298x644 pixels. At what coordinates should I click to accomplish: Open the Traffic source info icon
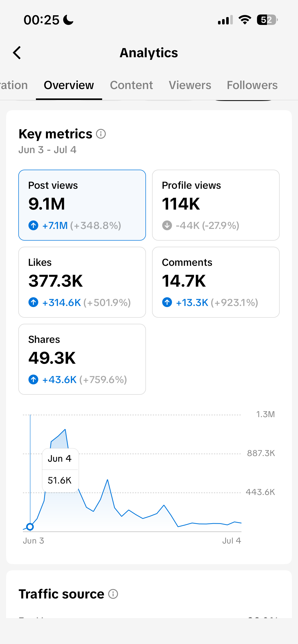[x=113, y=594]
